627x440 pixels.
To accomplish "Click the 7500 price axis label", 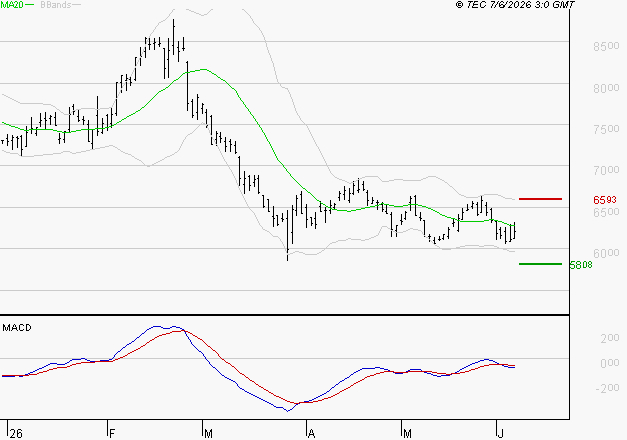I will coord(606,129).
